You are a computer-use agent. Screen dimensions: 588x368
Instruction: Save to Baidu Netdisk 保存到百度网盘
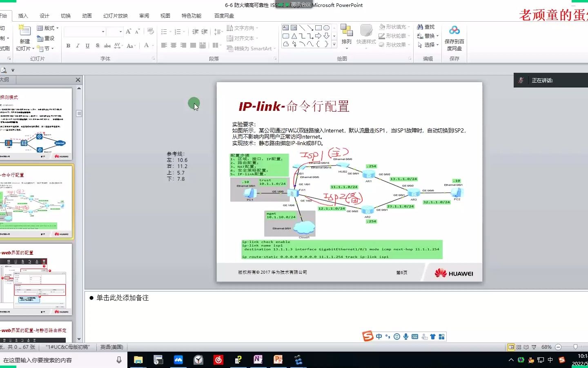click(454, 38)
